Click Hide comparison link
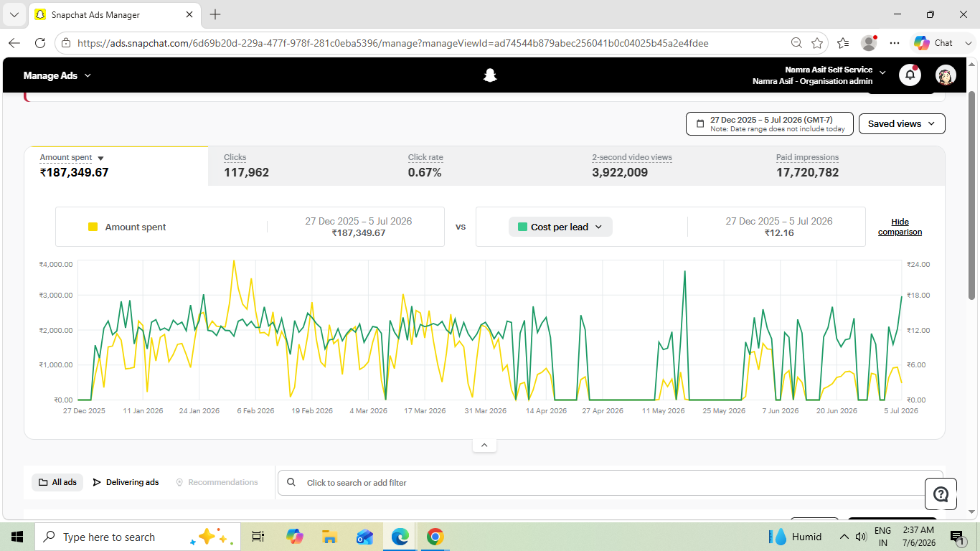Image resolution: width=980 pixels, height=551 pixels. point(900,227)
